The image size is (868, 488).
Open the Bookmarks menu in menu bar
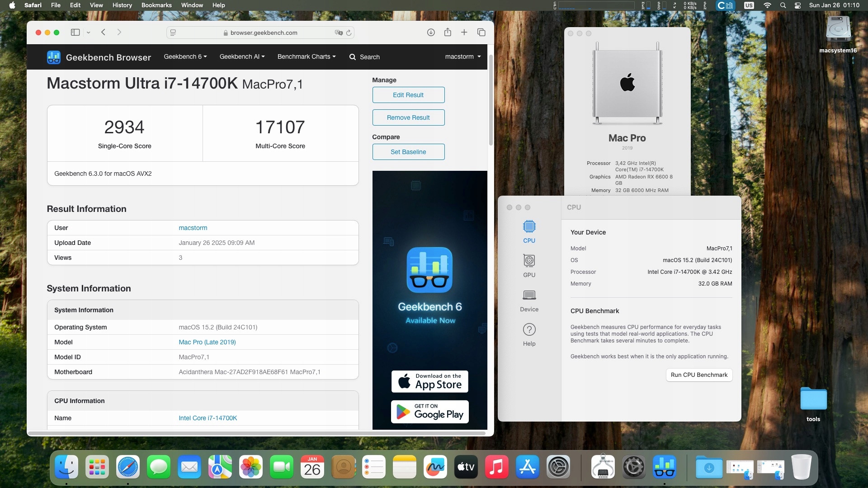pyautogui.click(x=156, y=5)
